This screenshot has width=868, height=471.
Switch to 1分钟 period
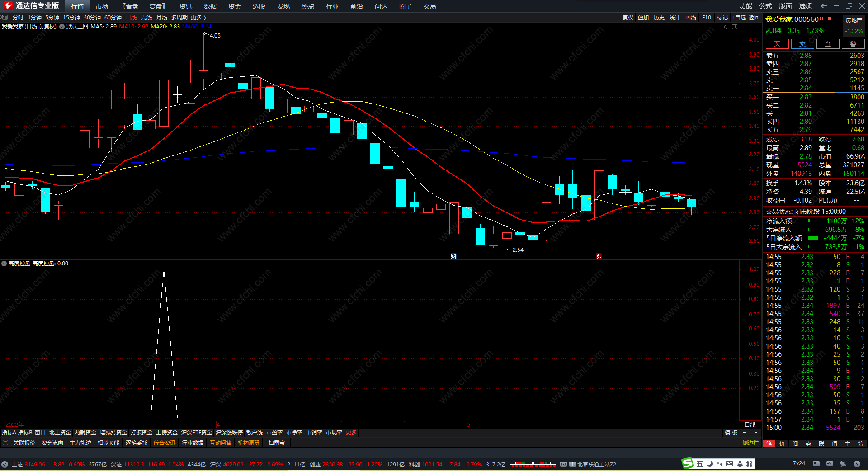point(35,18)
